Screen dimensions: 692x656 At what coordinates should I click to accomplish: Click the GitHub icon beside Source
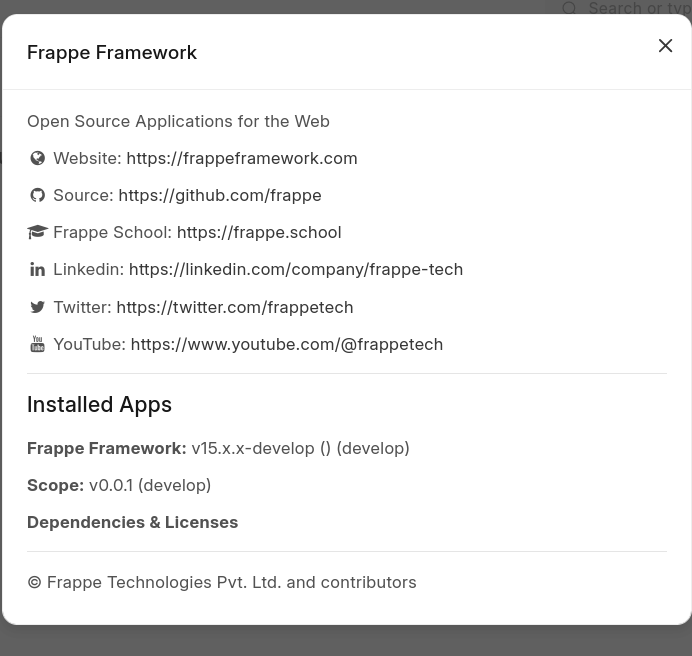pos(38,195)
